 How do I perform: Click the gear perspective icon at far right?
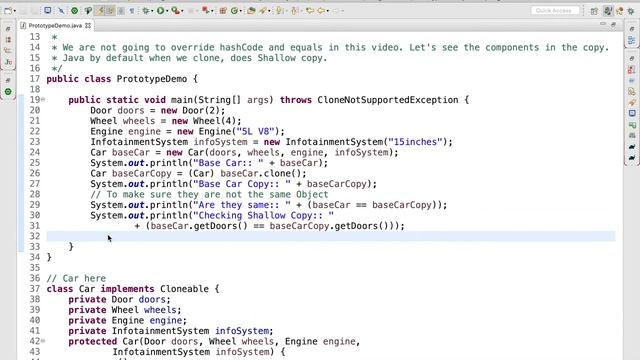pos(631,11)
